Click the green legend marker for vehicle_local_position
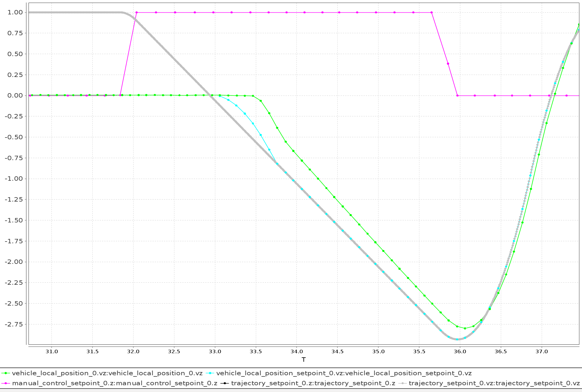This screenshot has width=582, height=392. click(6, 373)
